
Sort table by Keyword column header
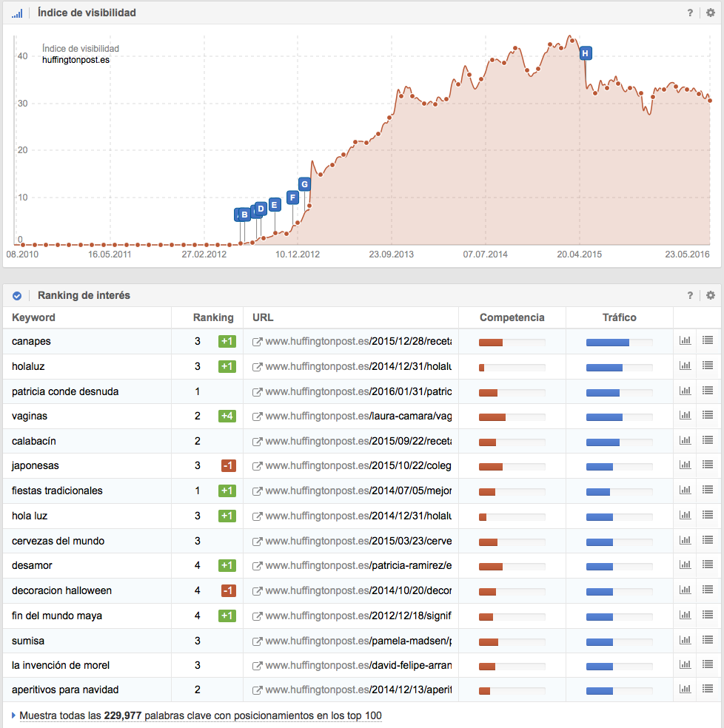[x=33, y=317]
